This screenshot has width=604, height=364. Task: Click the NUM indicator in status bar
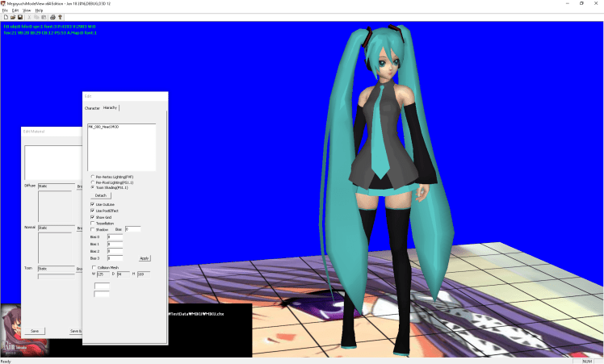(x=587, y=362)
